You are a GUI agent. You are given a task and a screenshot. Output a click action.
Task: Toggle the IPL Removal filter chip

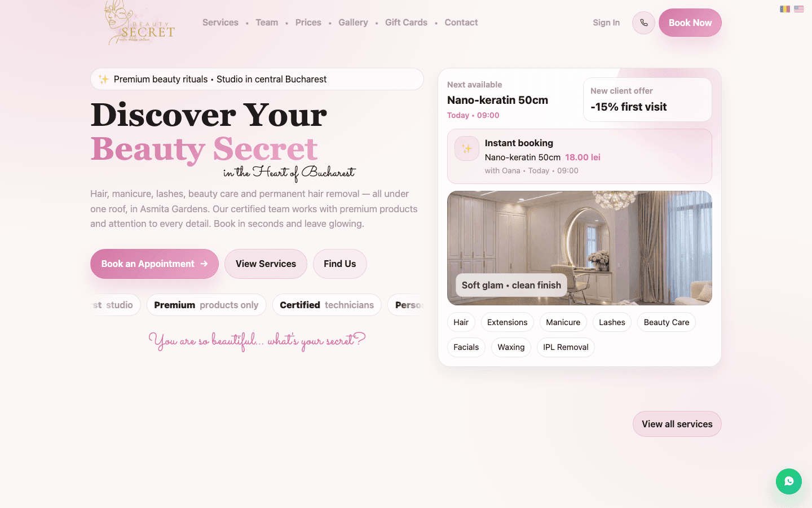pos(566,347)
